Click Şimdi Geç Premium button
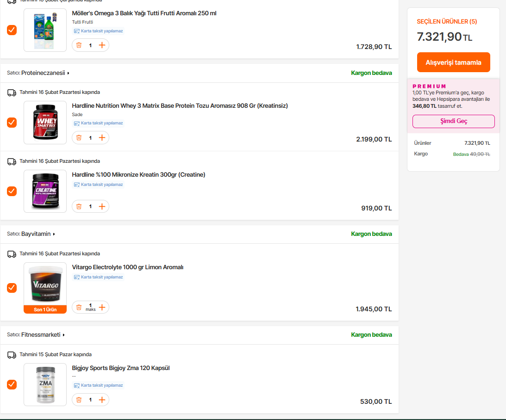 coord(453,121)
